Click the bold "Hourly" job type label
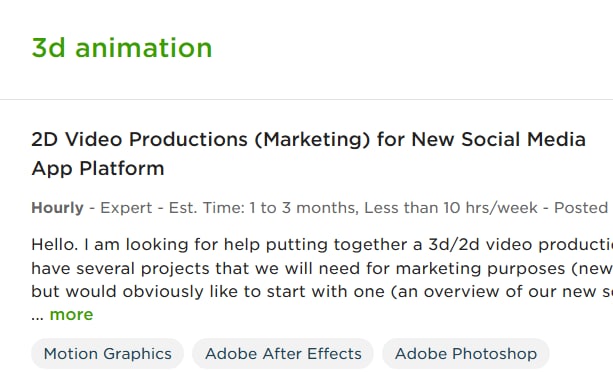The height and width of the screenshot is (372, 613). [x=57, y=208]
